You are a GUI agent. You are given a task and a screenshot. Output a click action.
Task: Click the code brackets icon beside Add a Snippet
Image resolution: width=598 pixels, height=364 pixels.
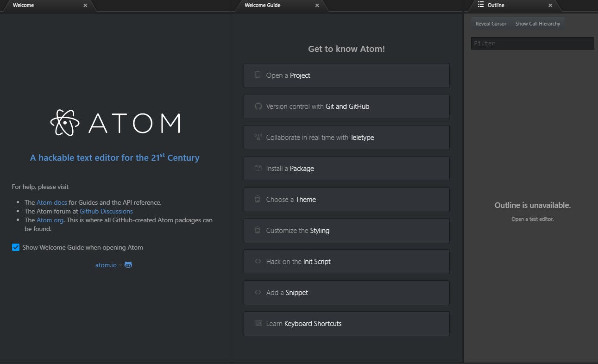258,292
